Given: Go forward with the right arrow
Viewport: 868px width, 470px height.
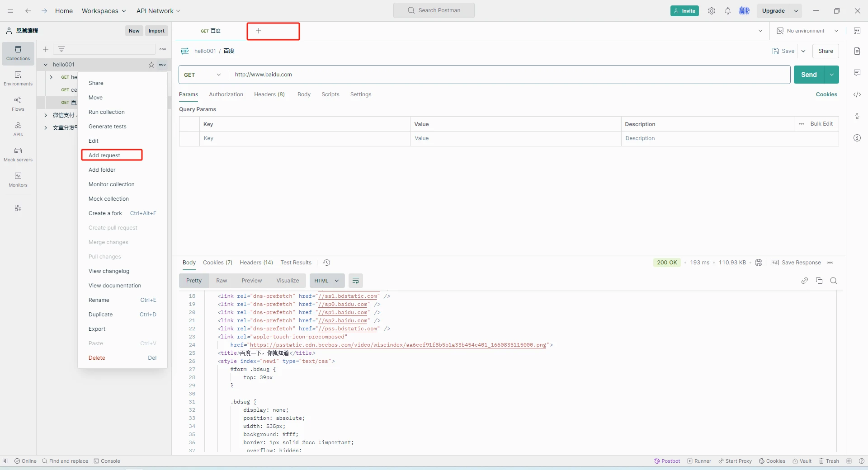Looking at the screenshot, I should (44, 11).
